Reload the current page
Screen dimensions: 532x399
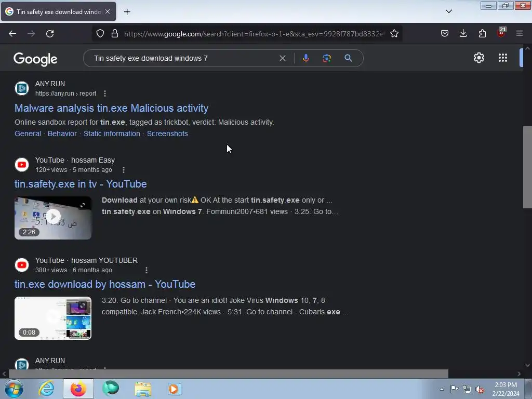click(x=50, y=34)
